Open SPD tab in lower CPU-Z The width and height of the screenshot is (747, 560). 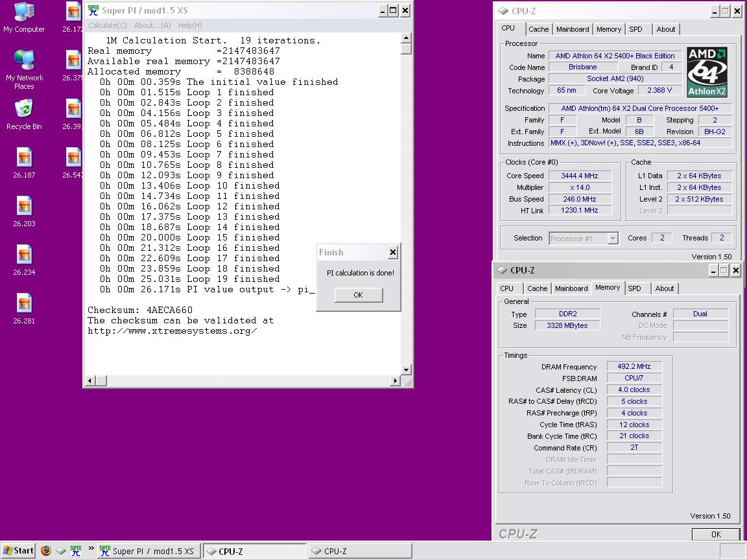click(634, 288)
